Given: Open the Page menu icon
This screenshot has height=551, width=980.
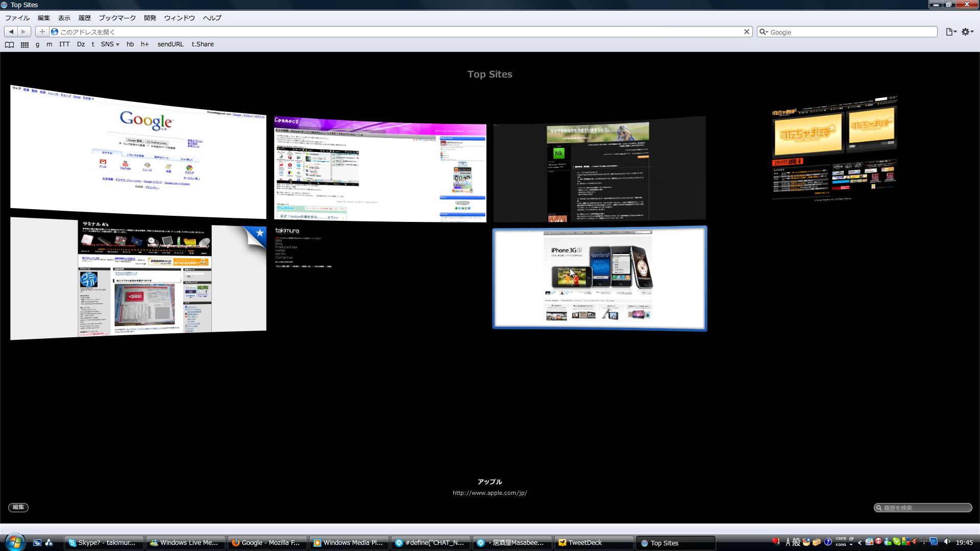Looking at the screenshot, I should tap(951, 32).
